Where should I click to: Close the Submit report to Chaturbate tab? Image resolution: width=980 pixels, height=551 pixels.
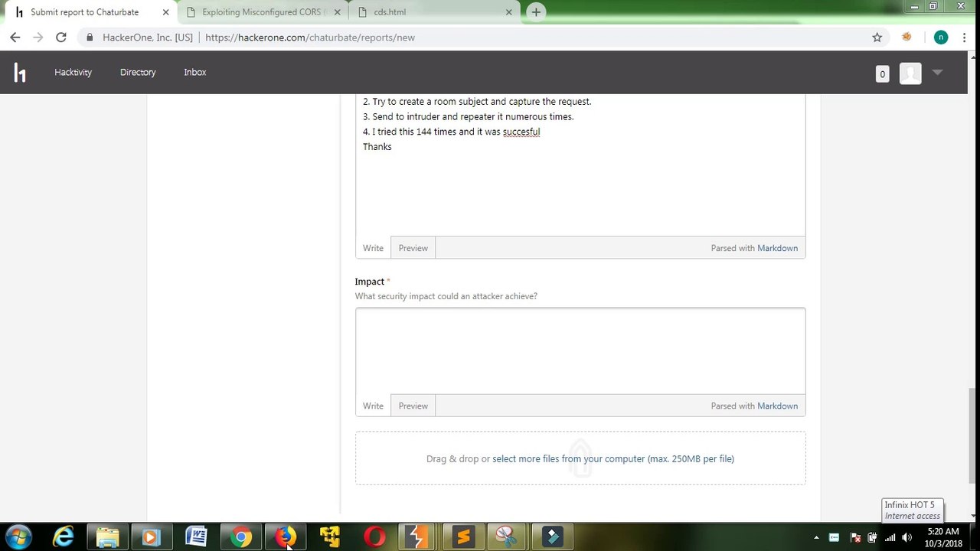pos(165,12)
